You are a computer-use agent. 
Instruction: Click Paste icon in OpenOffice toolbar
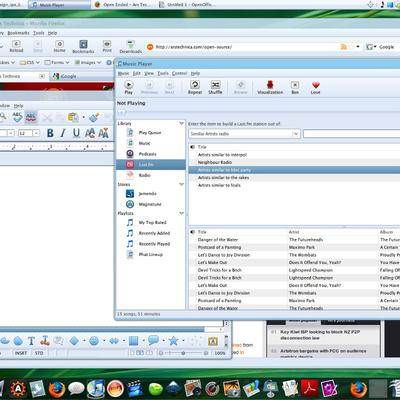click(73, 117)
